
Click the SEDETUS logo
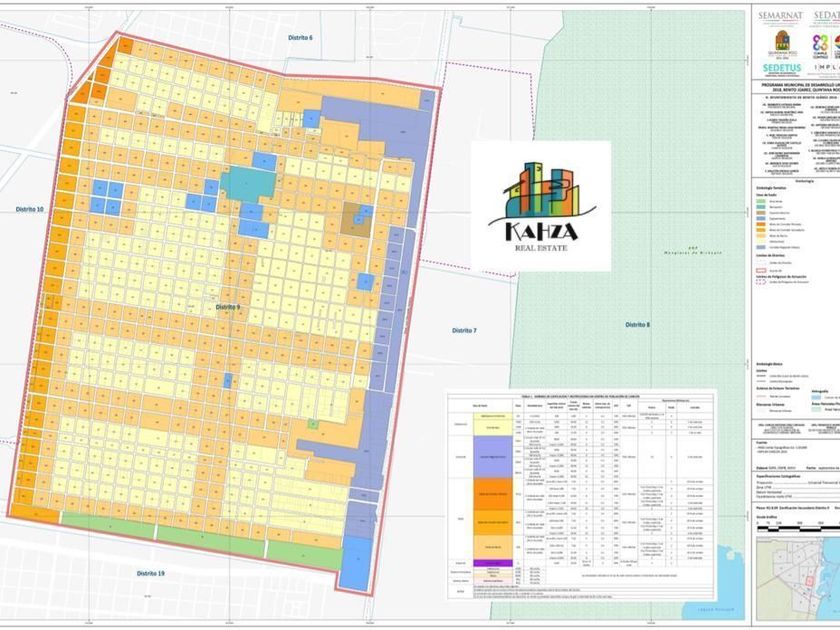pos(779,67)
